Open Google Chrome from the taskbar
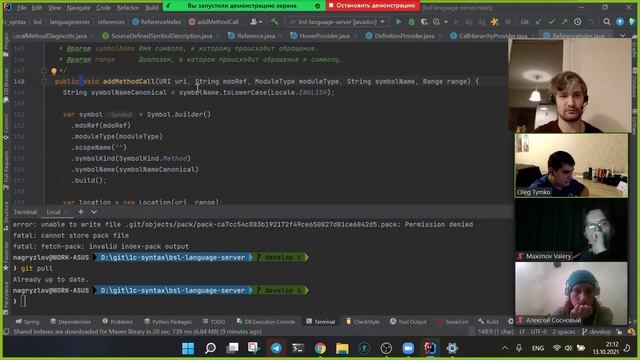 [x=320, y=348]
